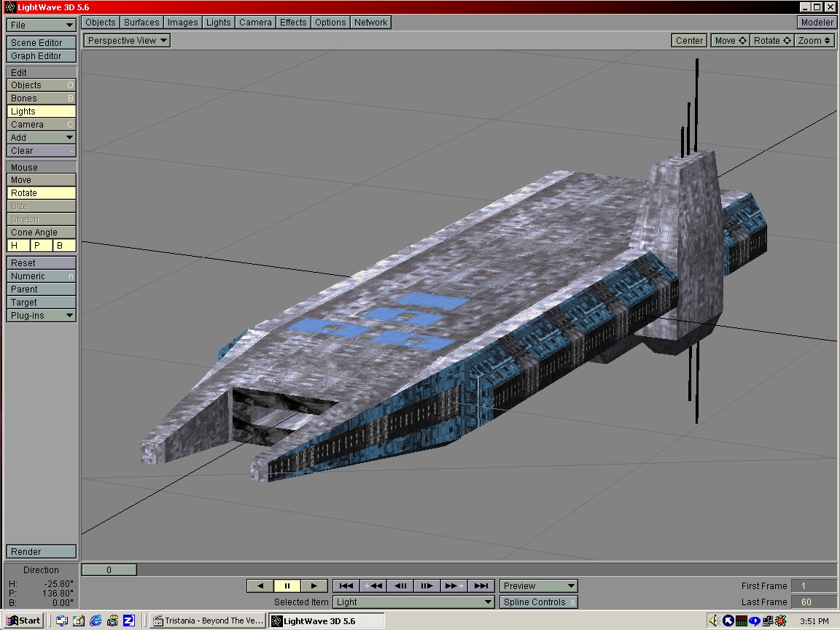Toggle the Bank (B) axis button
Image resolution: width=840 pixels, height=630 pixels.
point(64,246)
